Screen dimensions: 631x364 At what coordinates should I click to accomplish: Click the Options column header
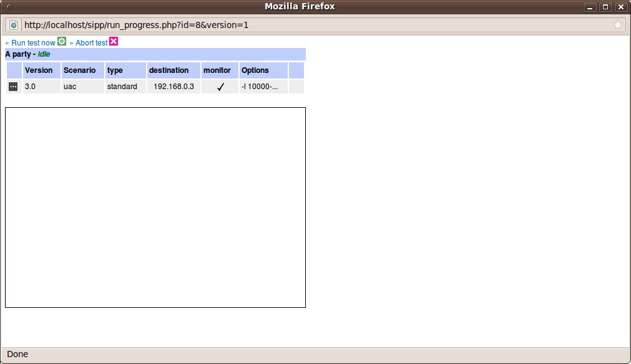pos(263,70)
